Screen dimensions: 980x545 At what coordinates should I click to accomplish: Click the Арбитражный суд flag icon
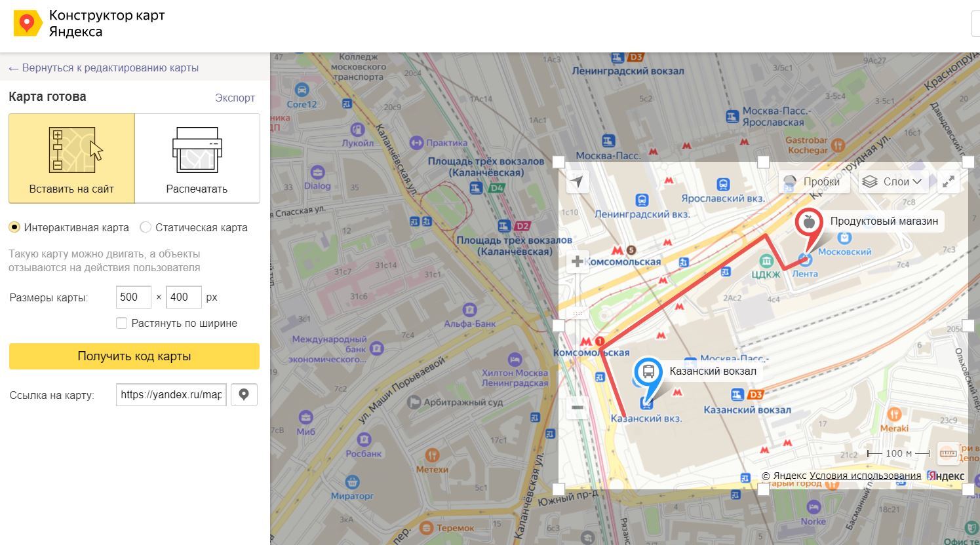(414, 402)
